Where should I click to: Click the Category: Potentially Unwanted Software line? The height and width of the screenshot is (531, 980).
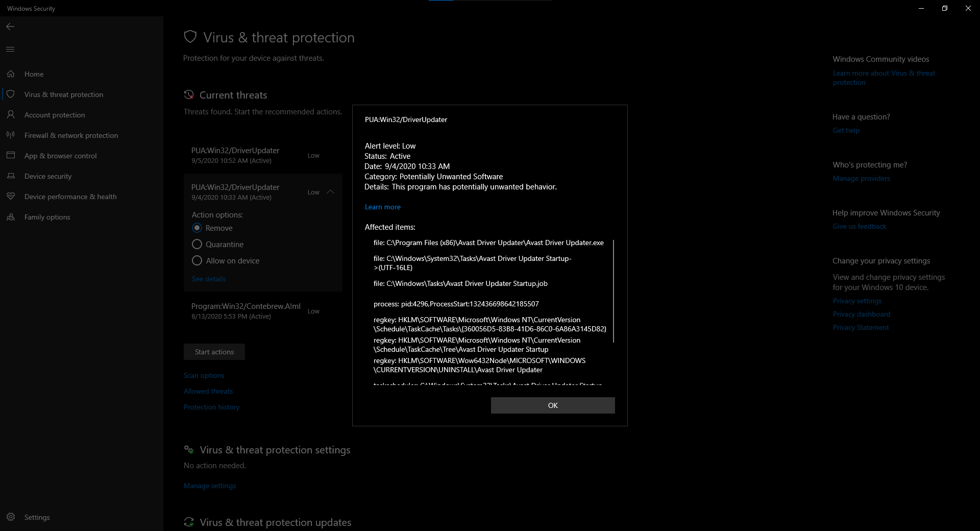[x=433, y=177]
